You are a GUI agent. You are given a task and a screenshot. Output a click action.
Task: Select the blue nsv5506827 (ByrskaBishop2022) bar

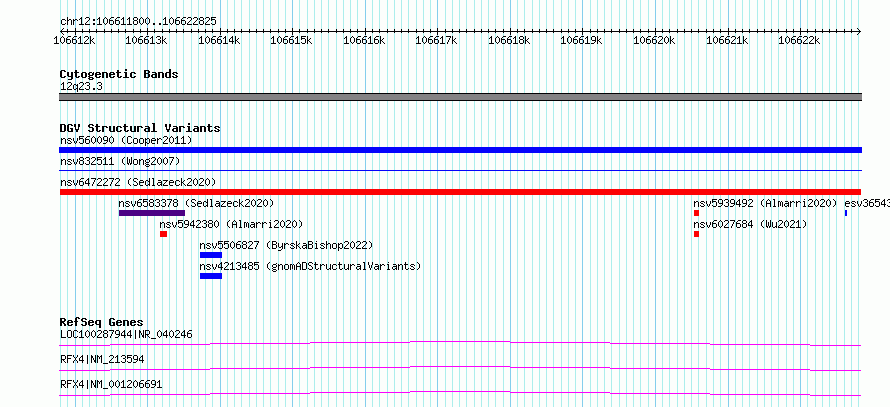tap(211, 255)
